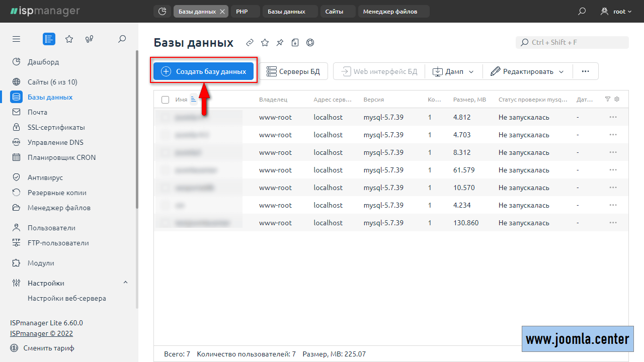
Task: Check the checkbox of the last database row
Action: pos(165,223)
